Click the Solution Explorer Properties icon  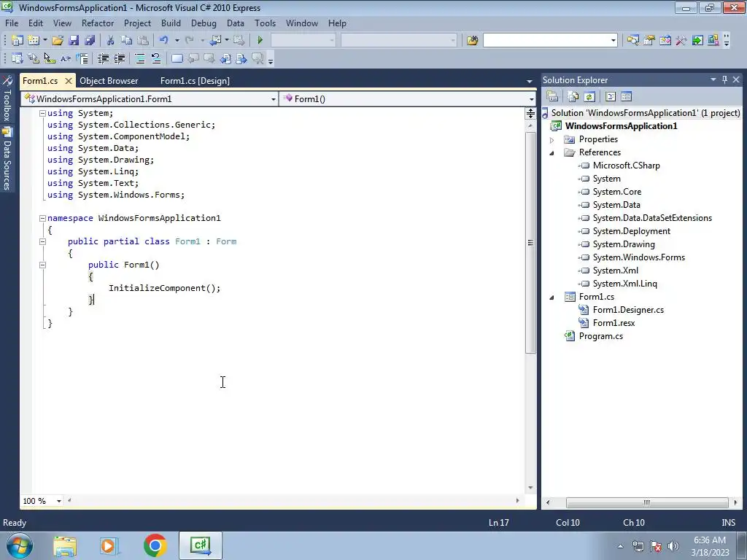pyautogui.click(x=552, y=97)
